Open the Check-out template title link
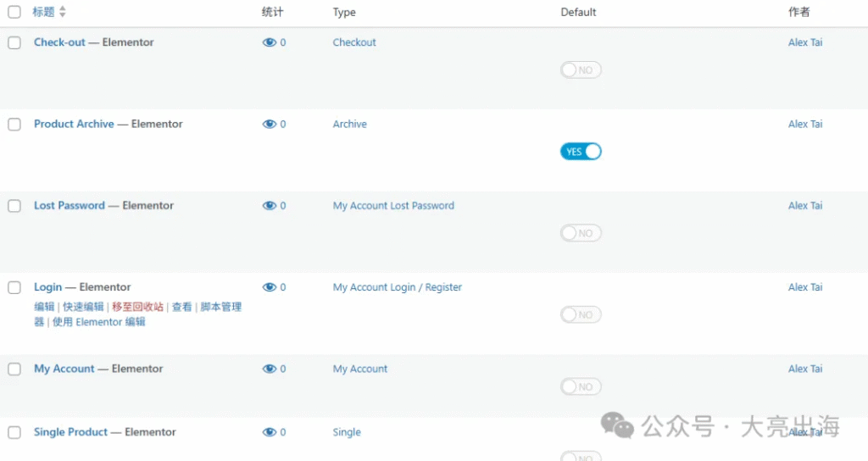 [59, 42]
